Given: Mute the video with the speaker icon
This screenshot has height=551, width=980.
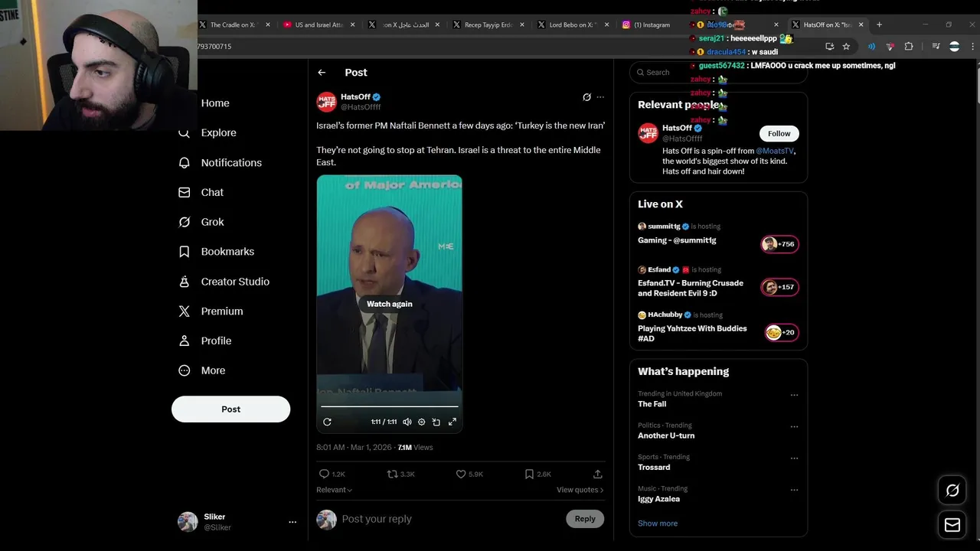Looking at the screenshot, I should pos(407,422).
